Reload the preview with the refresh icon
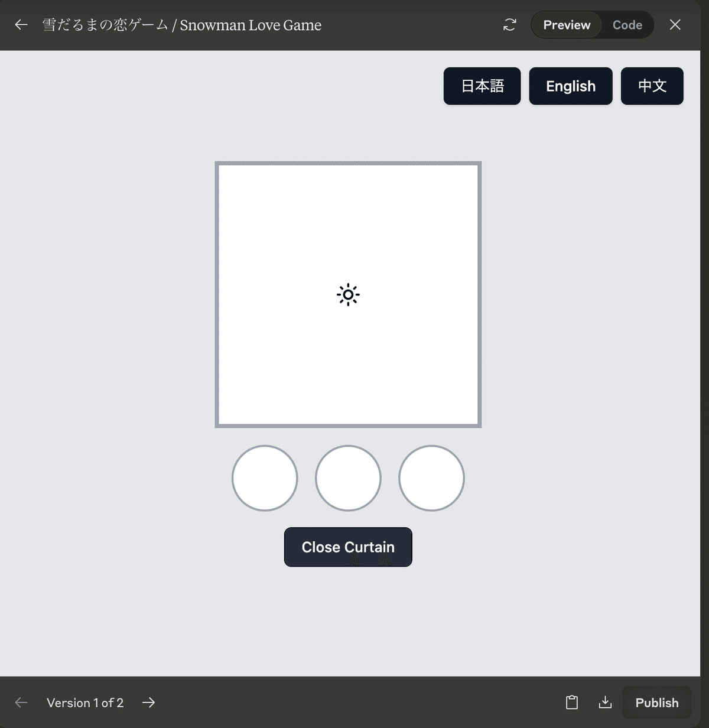709x728 pixels. coord(509,25)
